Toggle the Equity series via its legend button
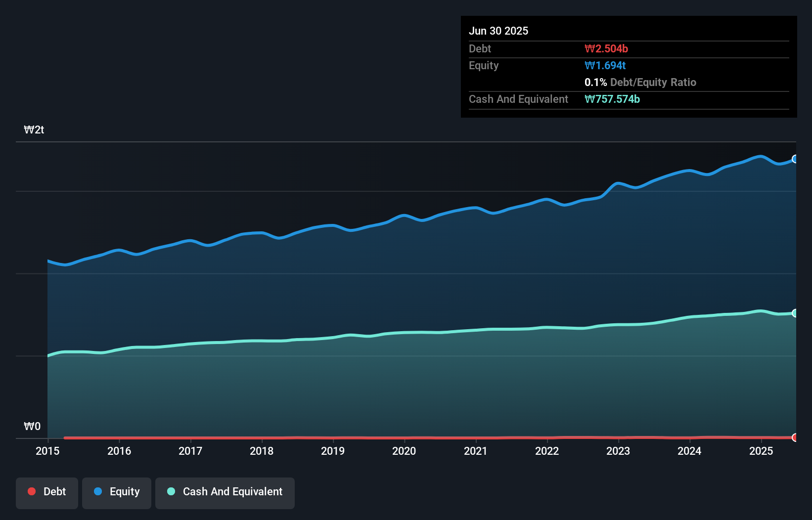 (x=117, y=492)
